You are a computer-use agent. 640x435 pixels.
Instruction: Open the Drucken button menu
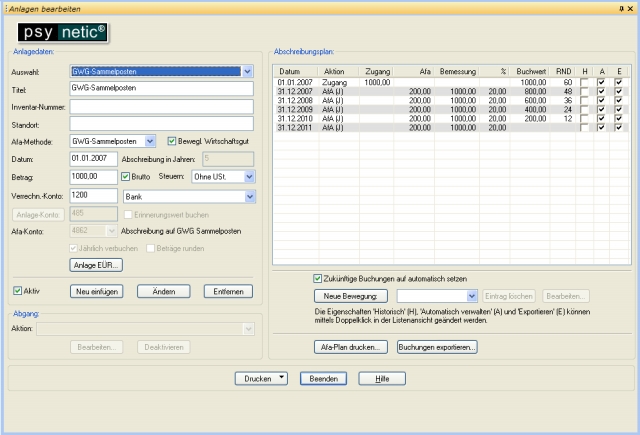coord(281,379)
